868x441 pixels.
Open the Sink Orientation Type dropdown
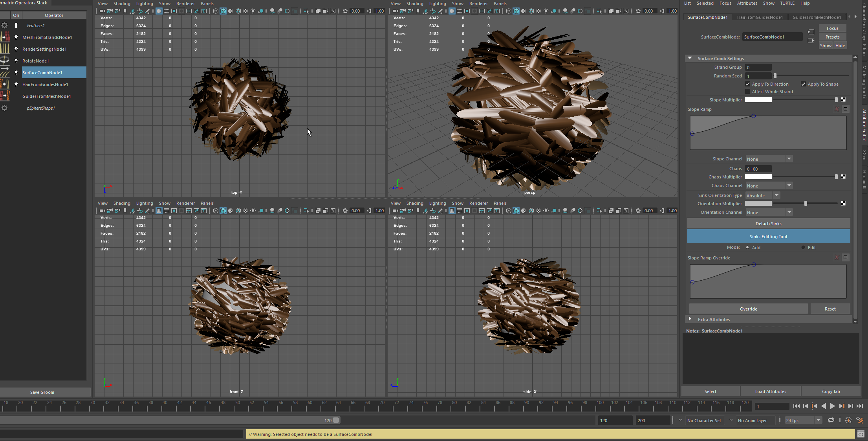click(763, 195)
